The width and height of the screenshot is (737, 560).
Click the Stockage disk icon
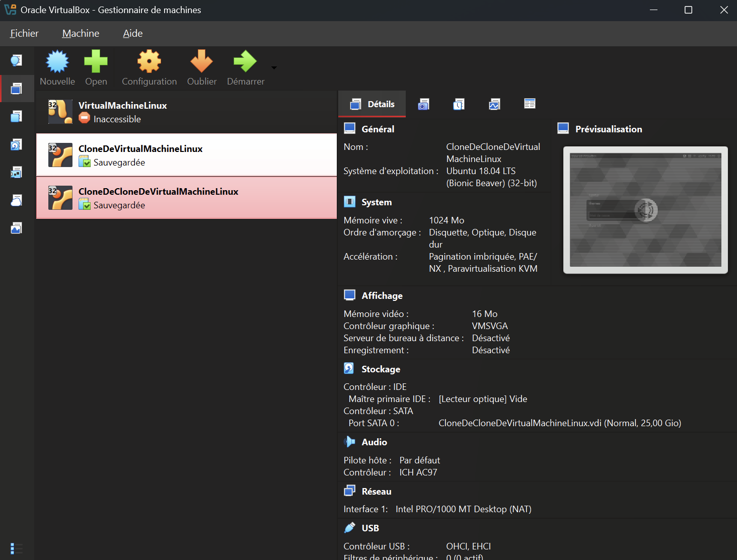tap(349, 368)
